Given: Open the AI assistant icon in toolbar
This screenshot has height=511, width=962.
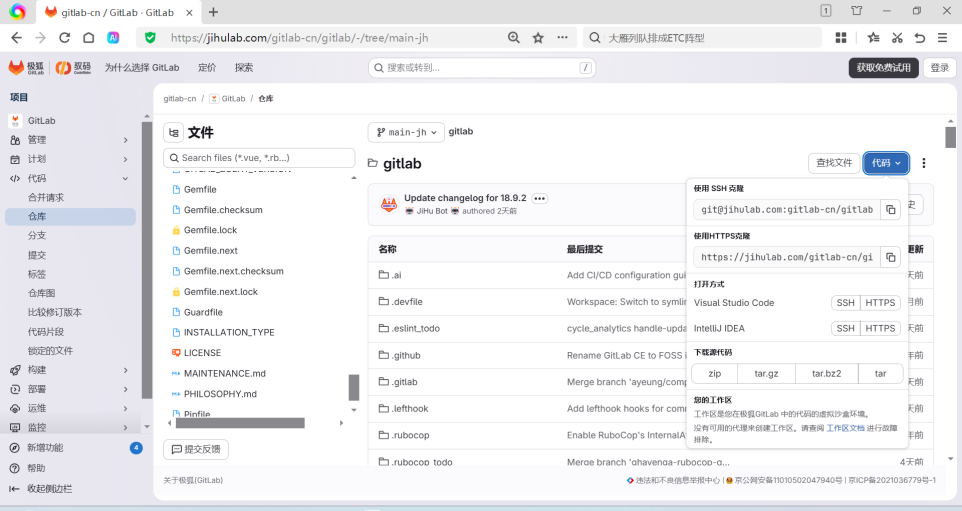Looking at the screenshot, I should click(x=113, y=37).
